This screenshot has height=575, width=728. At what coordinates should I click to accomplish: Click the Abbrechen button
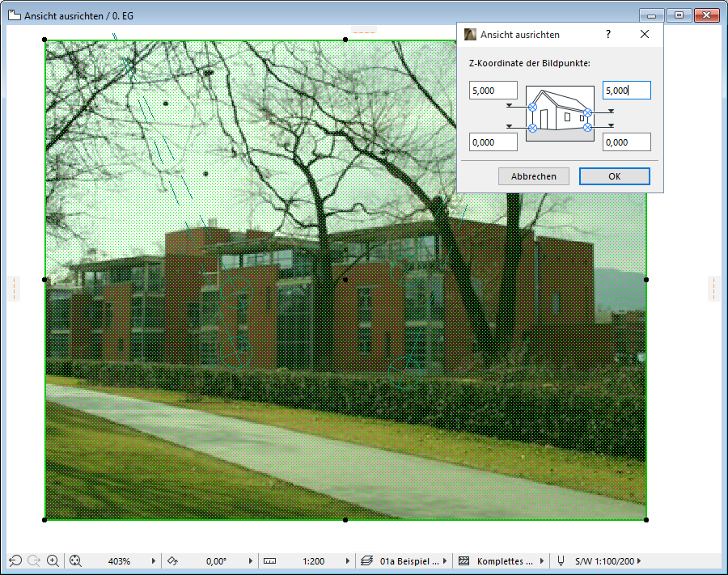coord(534,176)
